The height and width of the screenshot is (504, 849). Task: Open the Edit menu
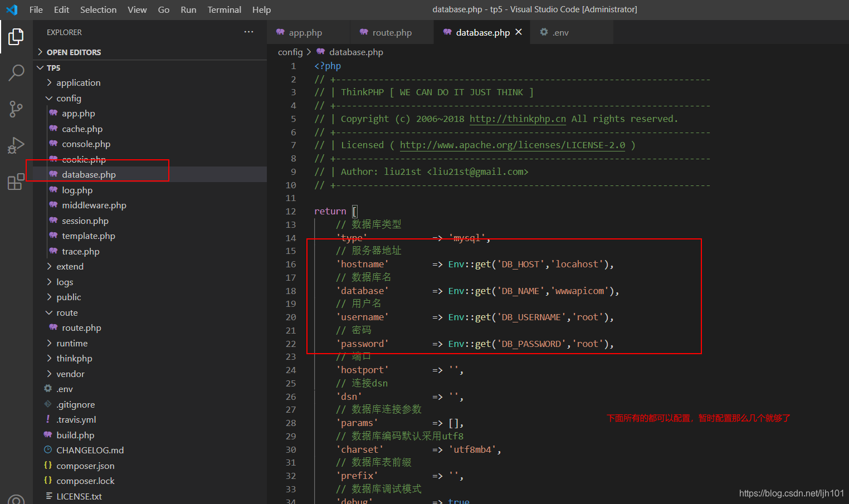tap(62, 9)
